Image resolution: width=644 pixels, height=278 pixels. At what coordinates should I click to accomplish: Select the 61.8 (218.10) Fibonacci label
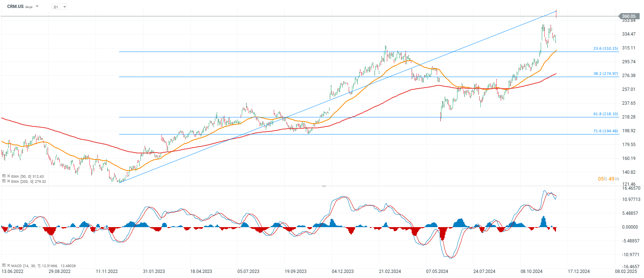pos(605,114)
